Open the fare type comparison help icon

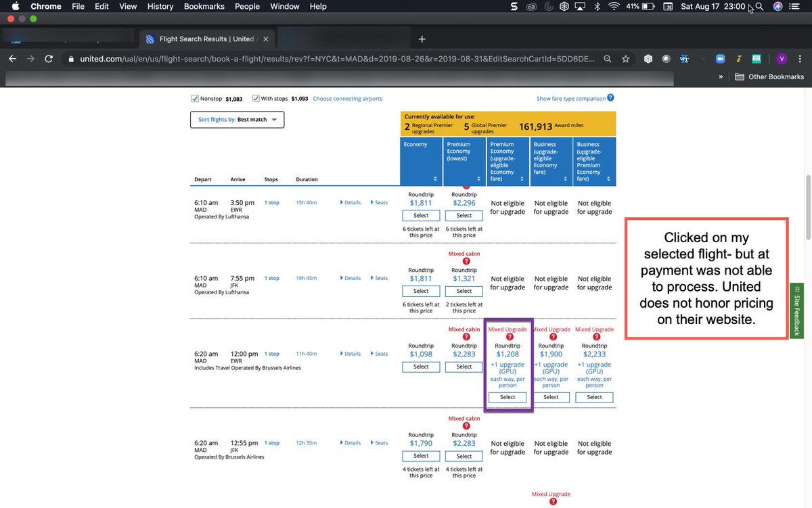[610, 98]
